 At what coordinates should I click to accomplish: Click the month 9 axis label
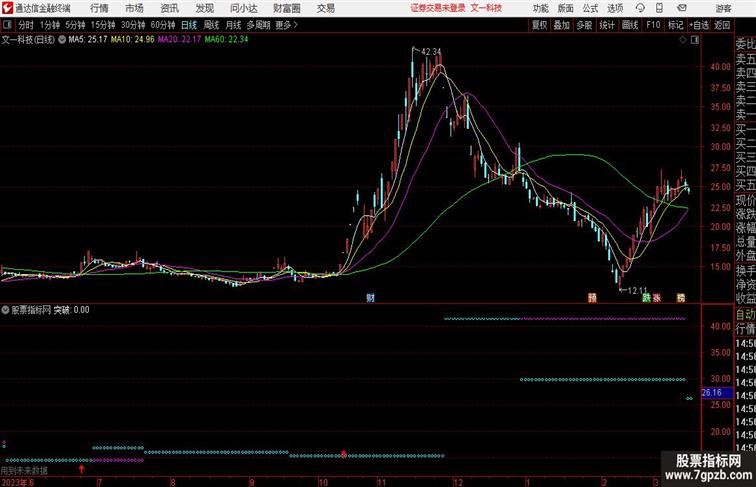(x=251, y=482)
